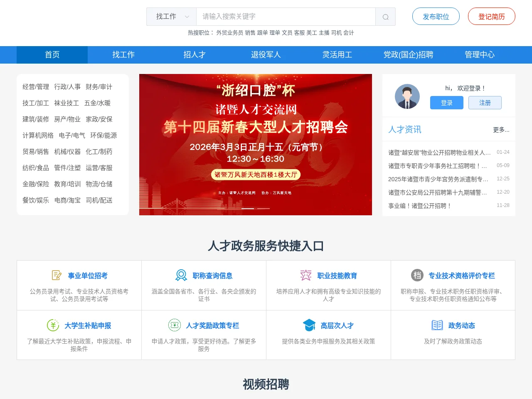Click the 注册 button
This screenshot has width=532, height=399.
point(485,103)
